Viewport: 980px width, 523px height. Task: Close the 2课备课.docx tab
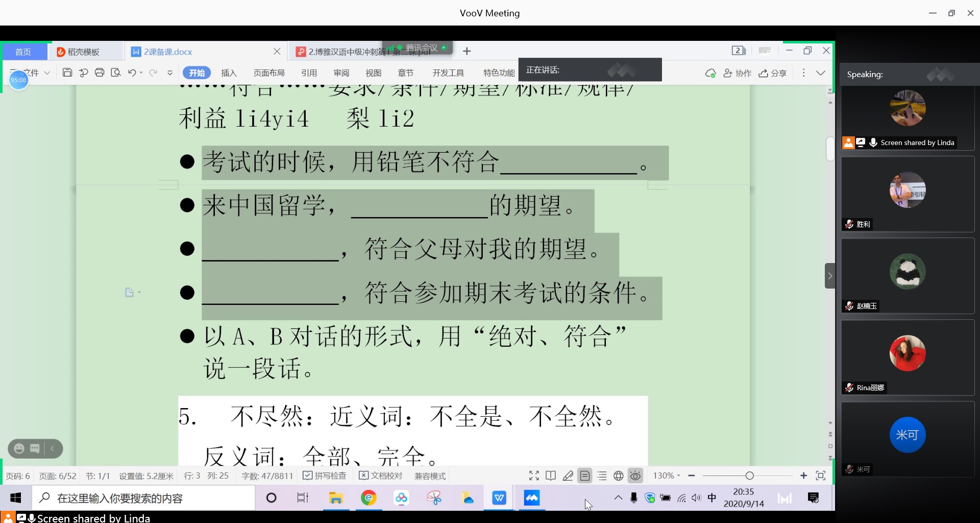pyautogui.click(x=277, y=51)
